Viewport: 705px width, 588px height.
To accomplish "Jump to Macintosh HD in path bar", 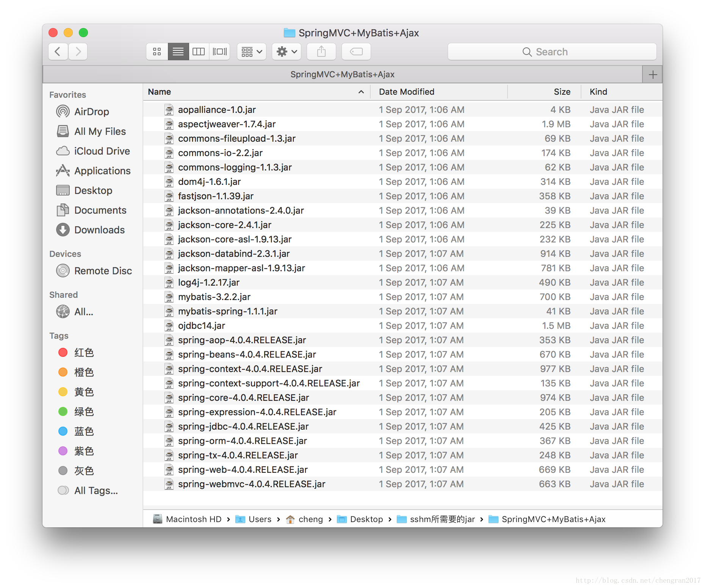I will [187, 519].
